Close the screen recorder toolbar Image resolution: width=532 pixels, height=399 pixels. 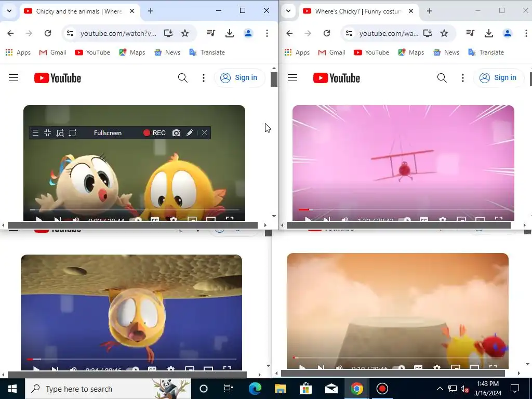tap(204, 133)
